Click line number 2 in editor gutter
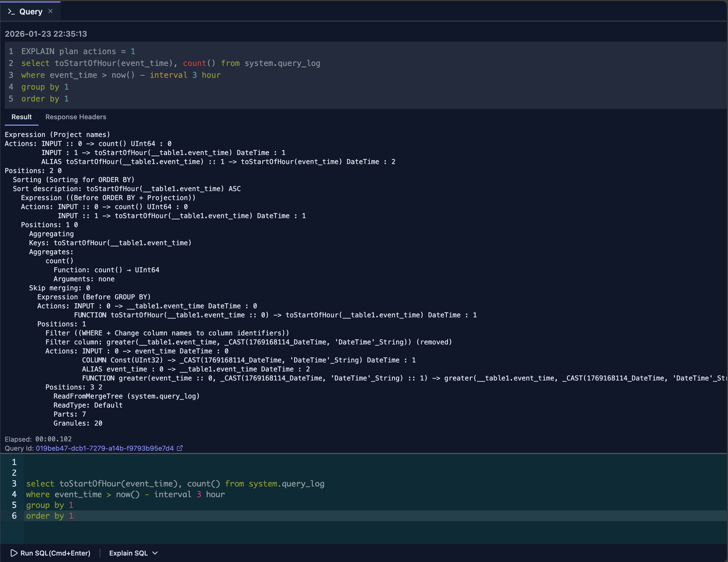Image resolution: width=728 pixels, height=562 pixels. (x=14, y=473)
